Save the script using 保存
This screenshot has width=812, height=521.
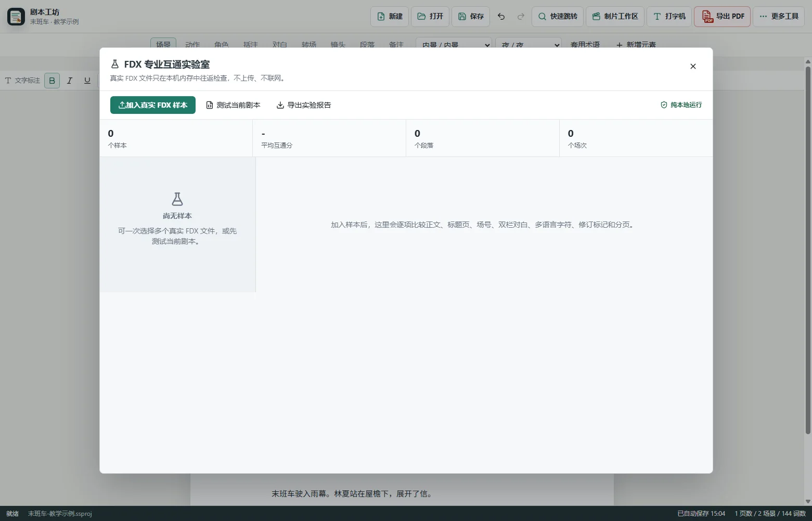coord(471,17)
